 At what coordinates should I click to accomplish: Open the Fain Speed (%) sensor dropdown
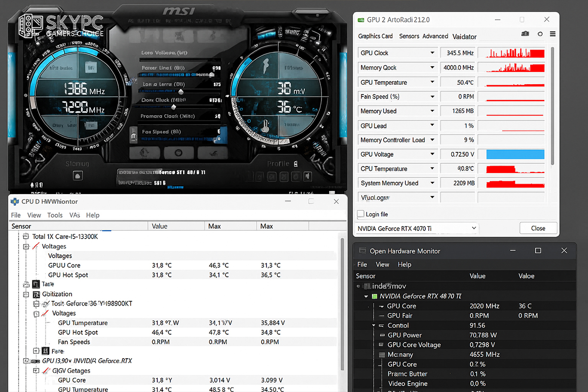[x=432, y=97]
